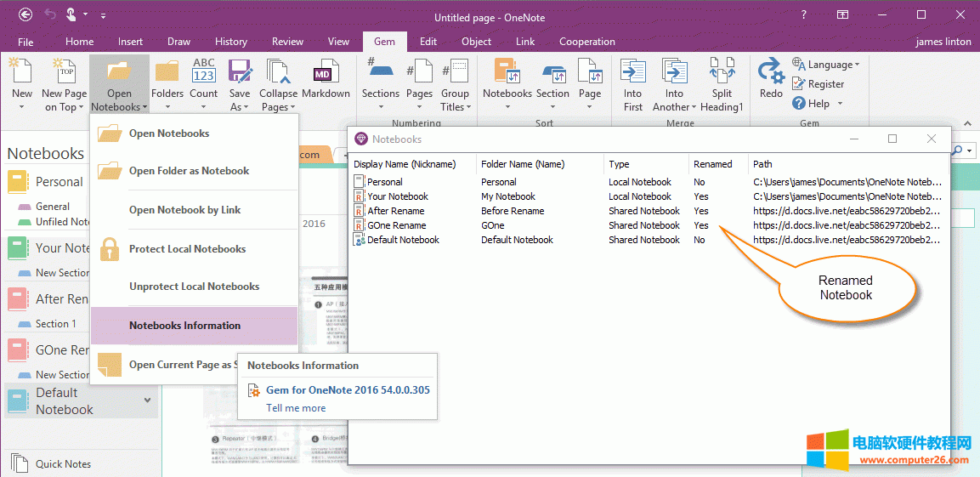
Task: Select the After Rename row in list
Action: (395, 211)
